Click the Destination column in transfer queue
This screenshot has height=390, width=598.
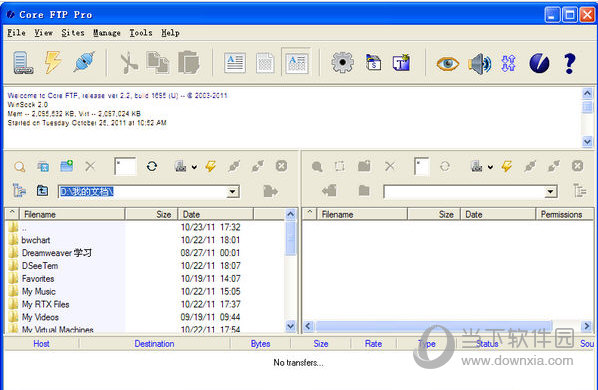tap(154, 344)
